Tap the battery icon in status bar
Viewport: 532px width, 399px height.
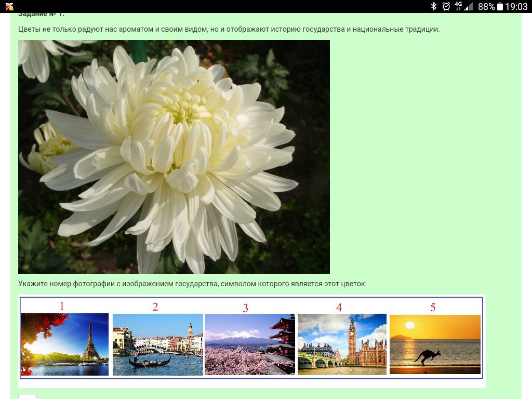click(500, 6)
